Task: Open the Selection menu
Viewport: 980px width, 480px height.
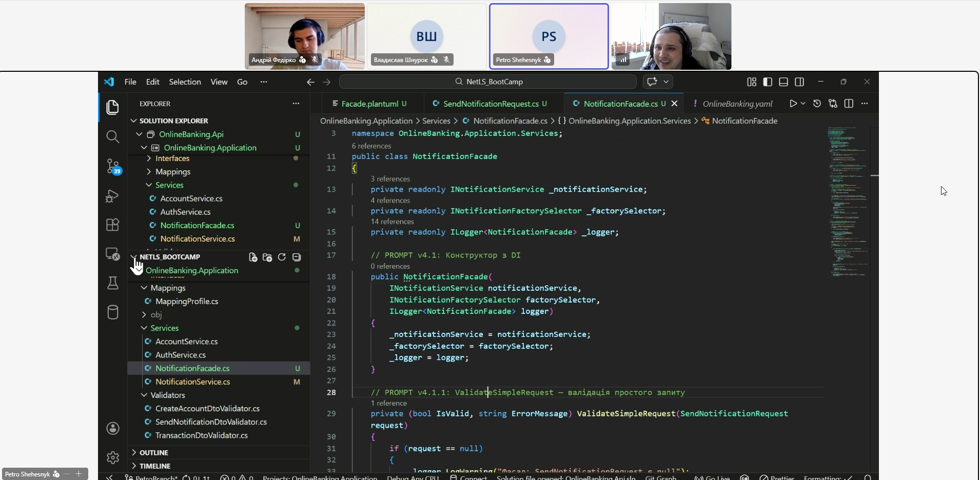Action: pyautogui.click(x=185, y=82)
